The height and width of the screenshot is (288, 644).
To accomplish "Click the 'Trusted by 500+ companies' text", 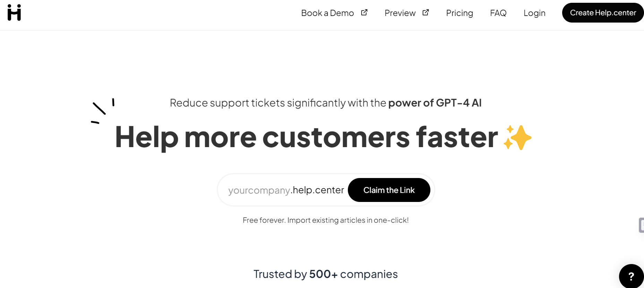I will pos(325,274).
